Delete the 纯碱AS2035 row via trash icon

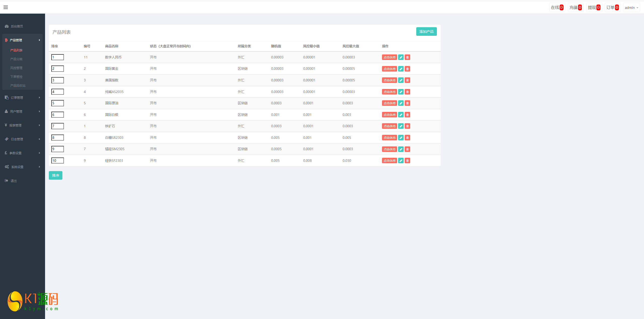pyautogui.click(x=407, y=92)
